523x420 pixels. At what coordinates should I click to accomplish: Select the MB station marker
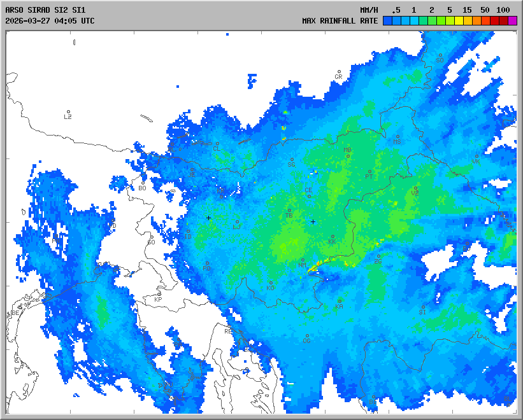348,155
